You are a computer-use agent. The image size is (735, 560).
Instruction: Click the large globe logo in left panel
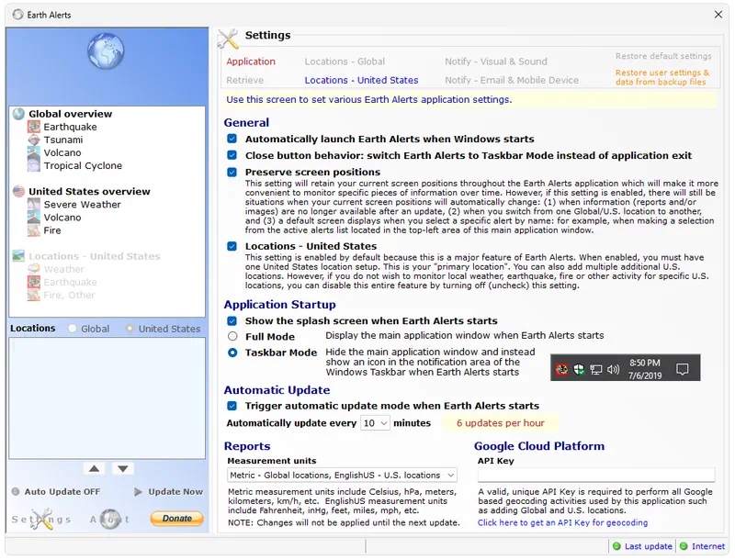[x=106, y=50]
